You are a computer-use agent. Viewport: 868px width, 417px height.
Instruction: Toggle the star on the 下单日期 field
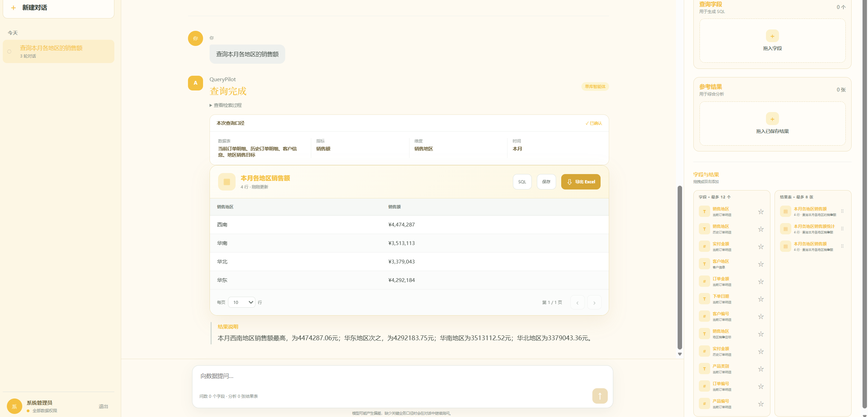pyautogui.click(x=761, y=299)
